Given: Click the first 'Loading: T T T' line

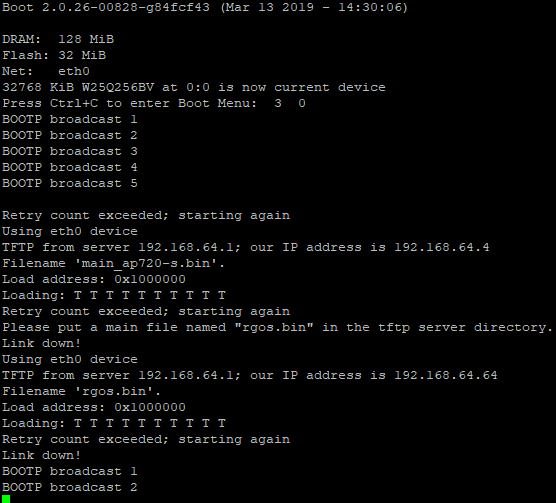Looking at the screenshot, I should [x=114, y=295].
